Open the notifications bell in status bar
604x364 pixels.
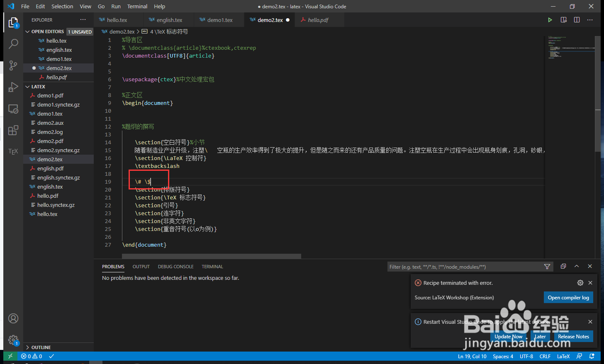pos(592,356)
